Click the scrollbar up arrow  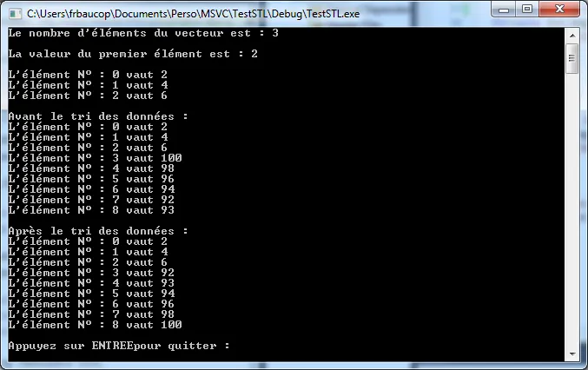click(x=572, y=36)
